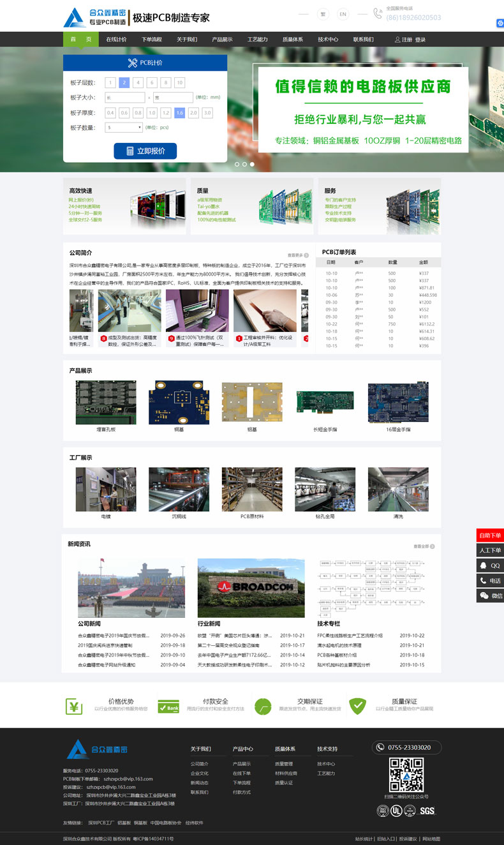This screenshot has height=845, width=504.
Task: Click the company logo in the header
Action: point(94,17)
